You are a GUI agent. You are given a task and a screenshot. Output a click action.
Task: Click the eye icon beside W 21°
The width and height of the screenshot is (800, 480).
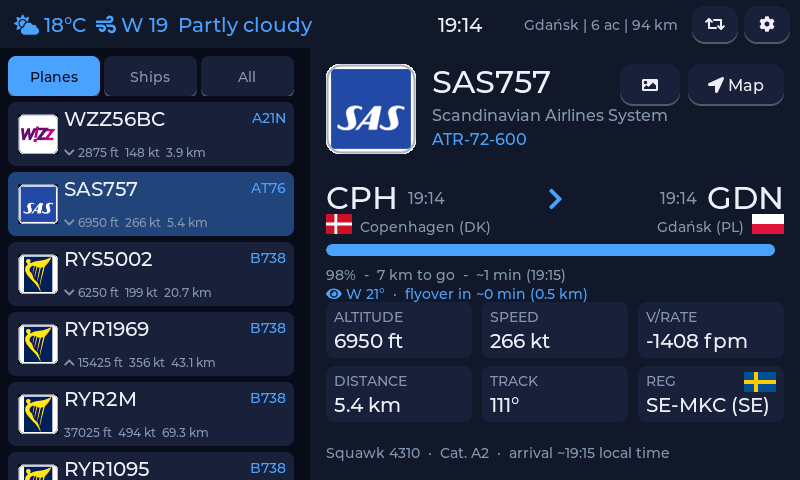[334, 294]
